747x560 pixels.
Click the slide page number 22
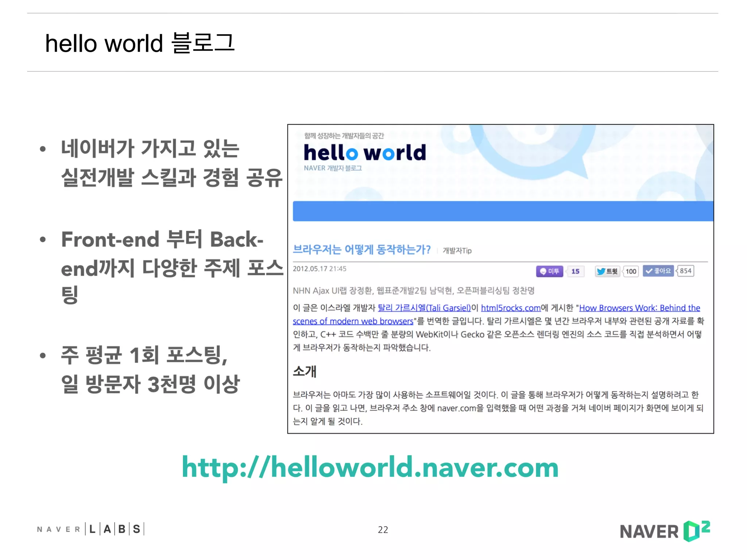[383, 529]
